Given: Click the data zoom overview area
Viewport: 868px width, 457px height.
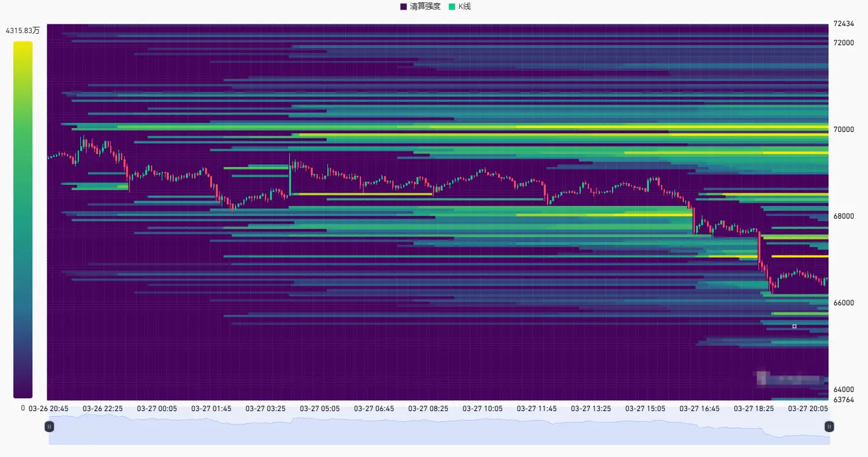Looking at the screenshot, I should tap(439, 428).
